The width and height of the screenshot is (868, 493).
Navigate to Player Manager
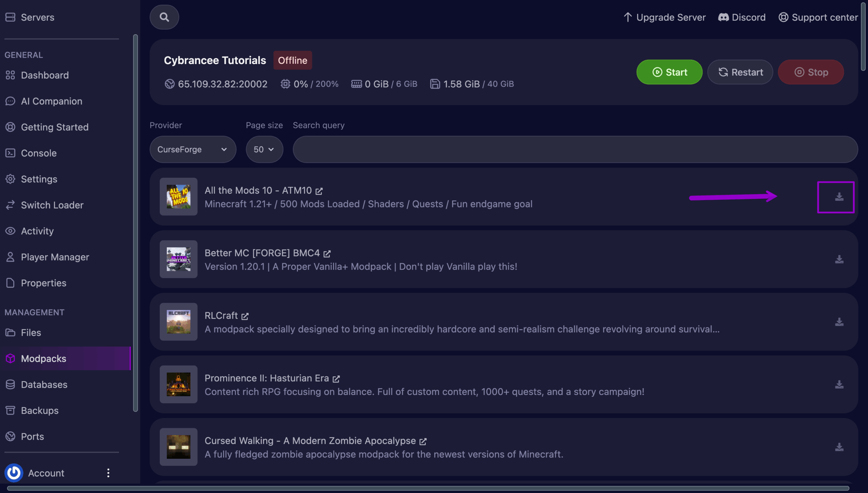55,257
